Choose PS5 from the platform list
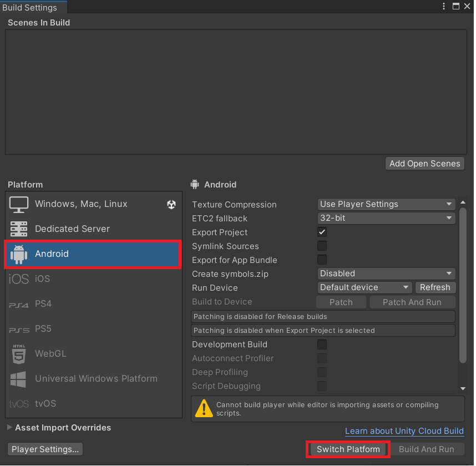Image resolution: width=476 pixels, height=466 pixels. (94, 329)
